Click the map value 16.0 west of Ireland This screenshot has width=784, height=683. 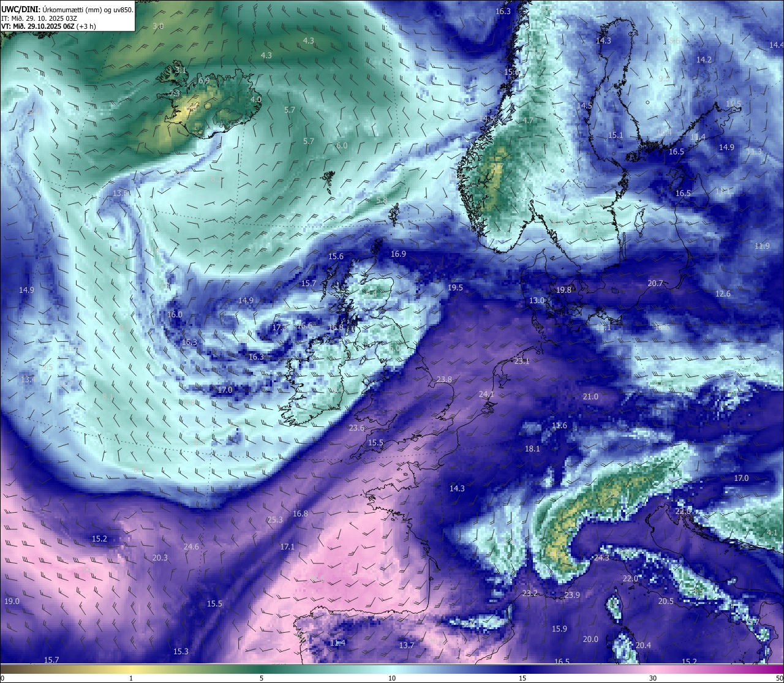175,314
